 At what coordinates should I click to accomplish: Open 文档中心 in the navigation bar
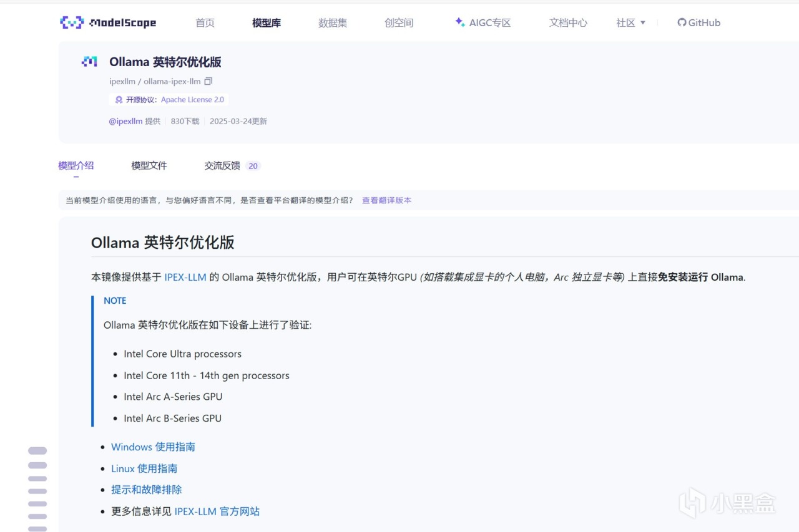click(568, 23)
